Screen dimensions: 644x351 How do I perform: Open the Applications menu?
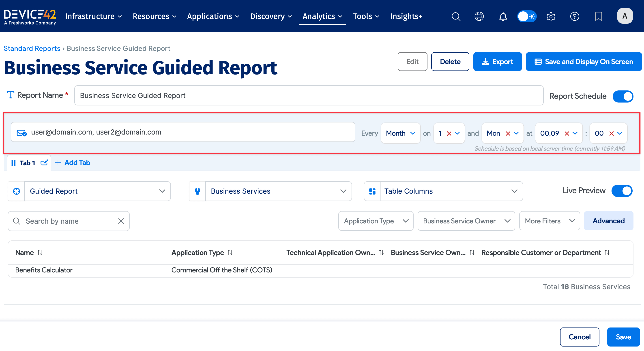click(213, 17)
